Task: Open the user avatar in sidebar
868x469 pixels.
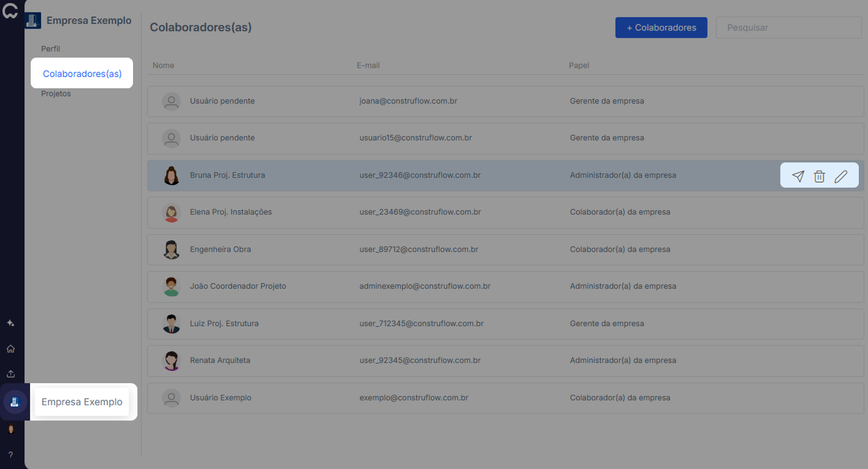Action: click(10, 430)
